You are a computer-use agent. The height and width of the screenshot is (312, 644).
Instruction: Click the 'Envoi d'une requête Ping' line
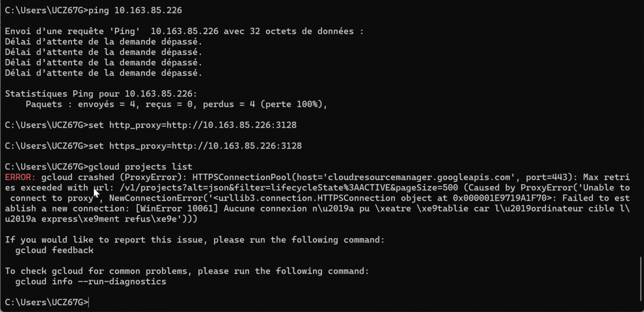[x=184, y=31]
